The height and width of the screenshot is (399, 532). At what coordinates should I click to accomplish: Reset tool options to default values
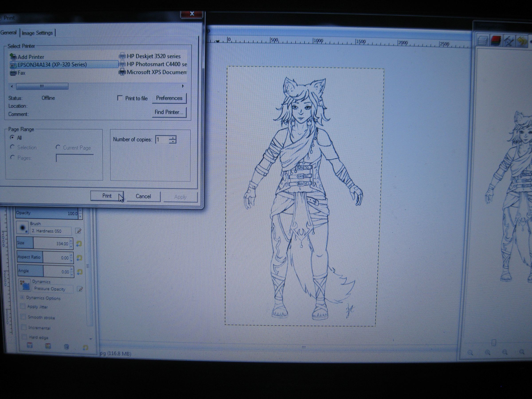(x=84, y=346)
